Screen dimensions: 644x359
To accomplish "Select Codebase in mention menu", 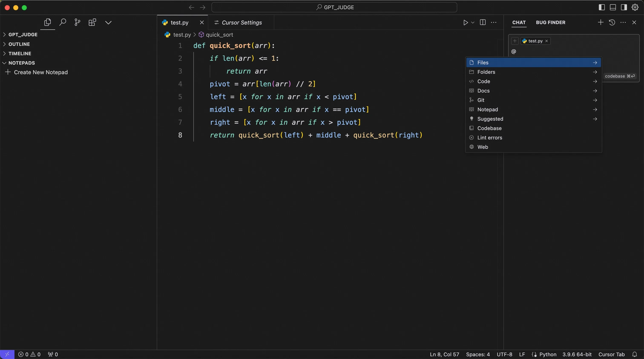I will [x=533, y=128].
